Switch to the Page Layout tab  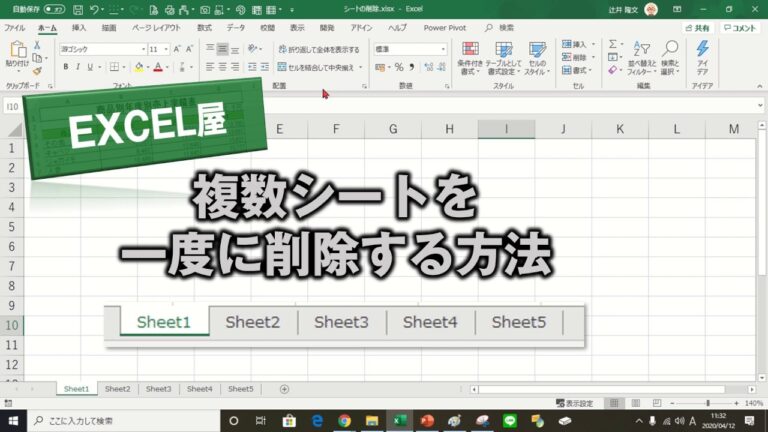(x=156, y=28)
